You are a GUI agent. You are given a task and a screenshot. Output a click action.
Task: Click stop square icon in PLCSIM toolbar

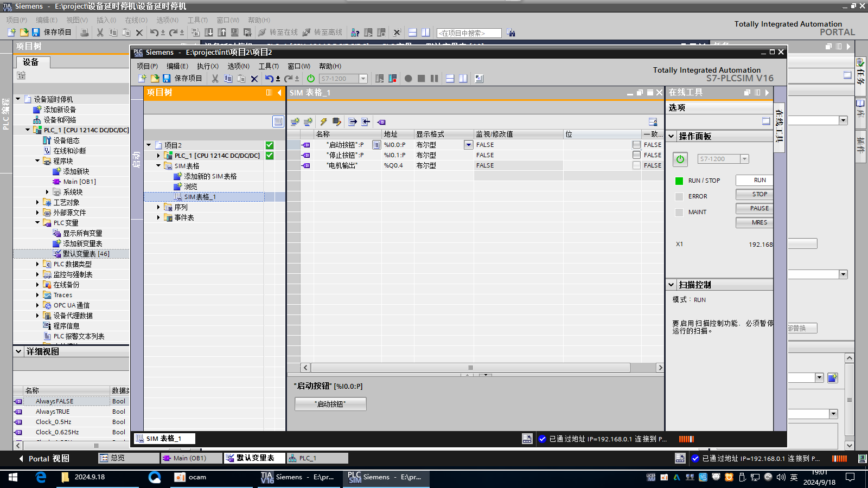click(x=421, y=79)
